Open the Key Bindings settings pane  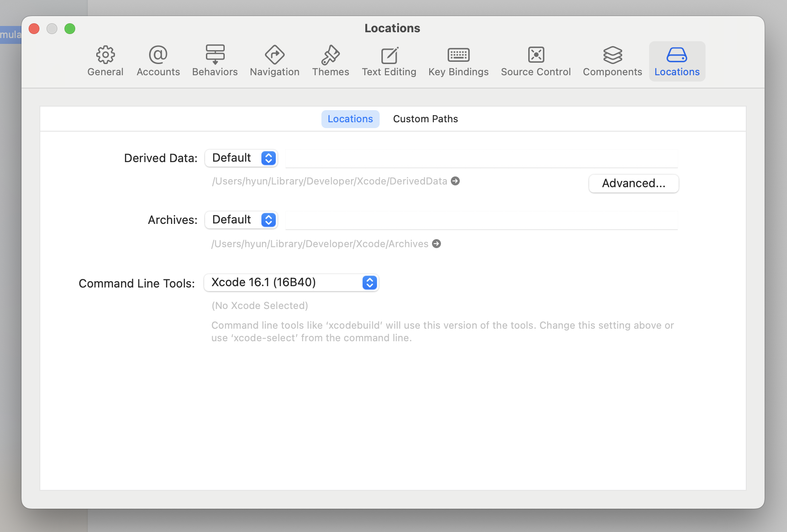coord(458,61)
